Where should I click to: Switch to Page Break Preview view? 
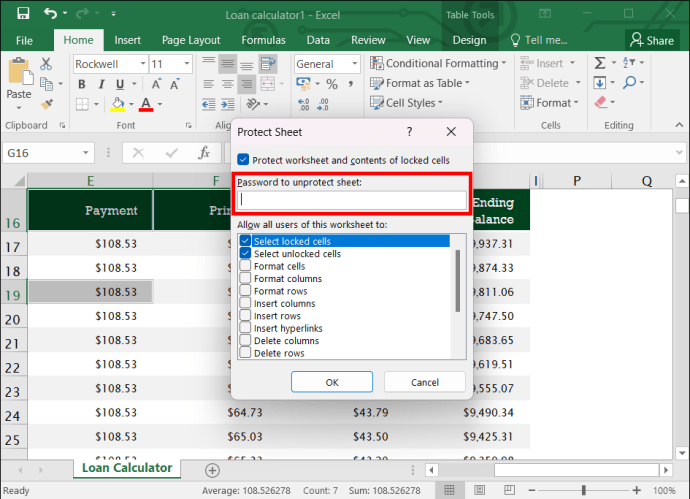tap(509, 490)
